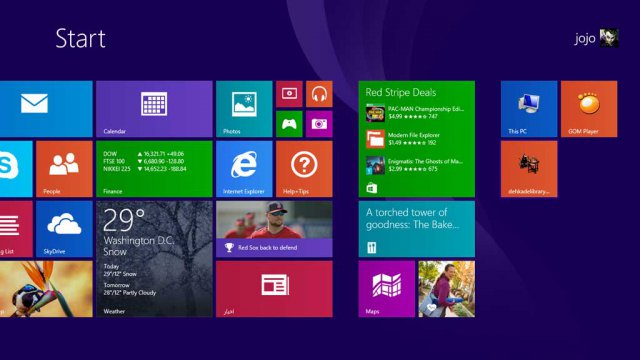Open the Finance stocks tile
Image resolution: width=640 pixels, height=360 pixels.
click(x=154, y=169)
